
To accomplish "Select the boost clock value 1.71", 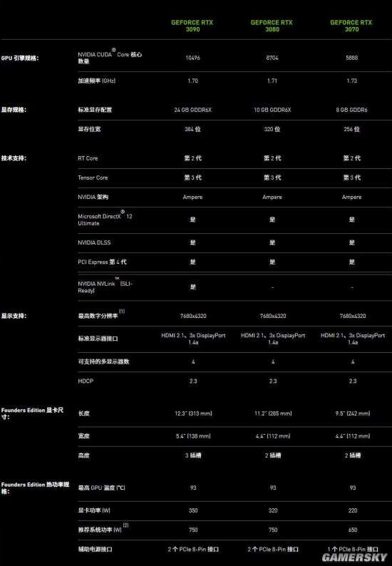I will click(272, 81).
